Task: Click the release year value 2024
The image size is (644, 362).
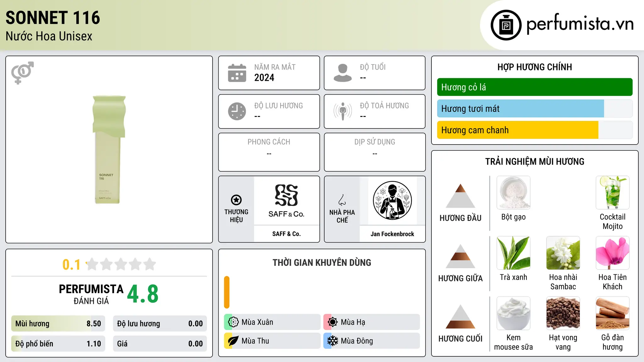Action: point(264,78)
